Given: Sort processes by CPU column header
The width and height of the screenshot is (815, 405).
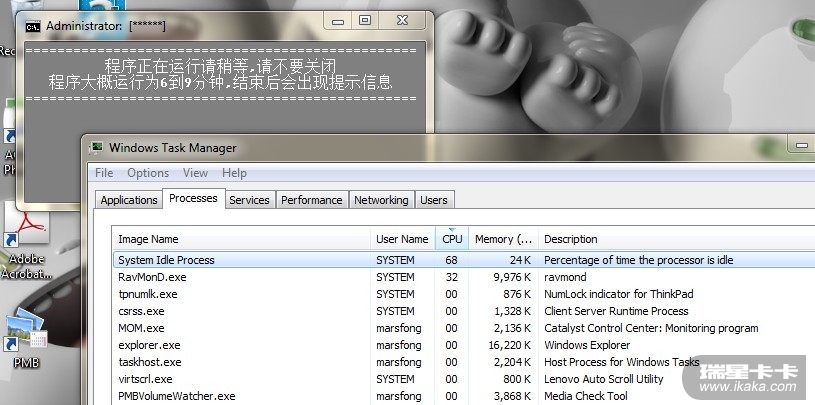Looking at the screenshot, I should tap(452, 239).
